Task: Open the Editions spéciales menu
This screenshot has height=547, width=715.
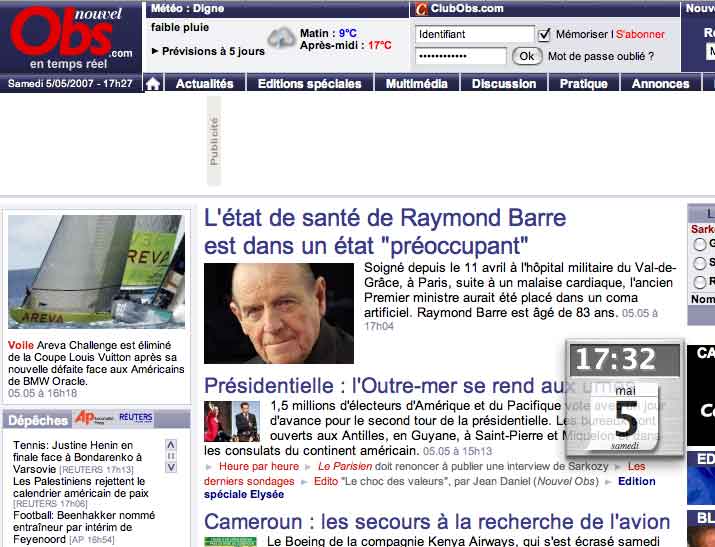Action: 310,84
